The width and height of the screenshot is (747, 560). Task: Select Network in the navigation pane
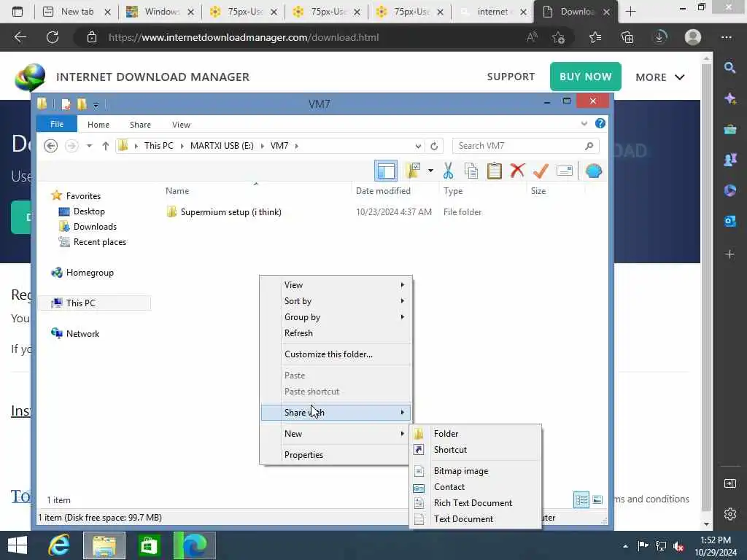(x=82, y=333)
